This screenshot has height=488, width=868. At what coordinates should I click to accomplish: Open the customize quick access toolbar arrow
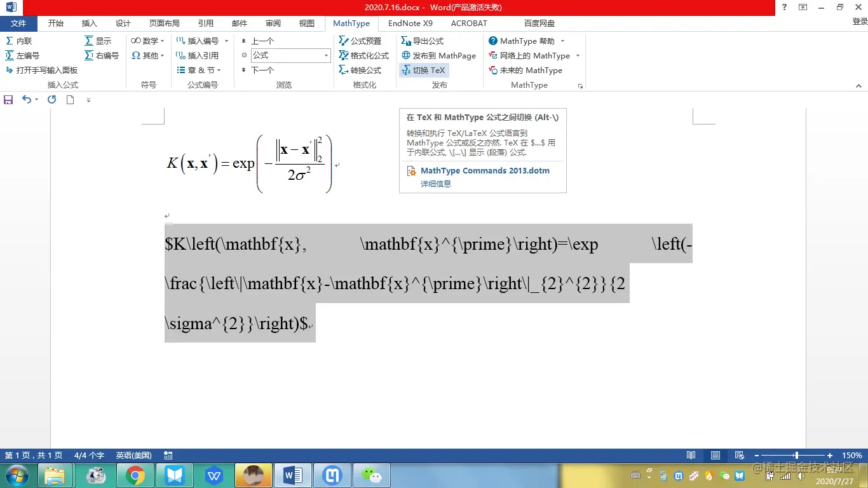click(x=88, y=100)
